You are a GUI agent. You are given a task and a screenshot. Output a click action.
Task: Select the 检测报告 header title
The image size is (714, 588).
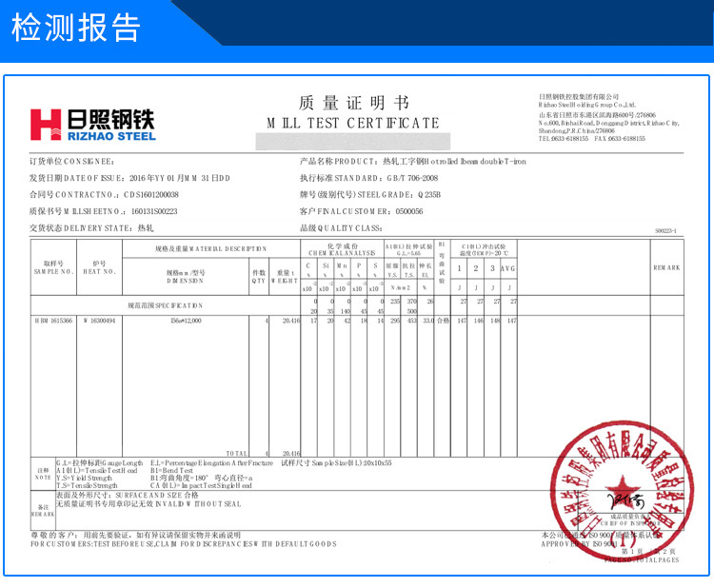tap(75, 27)
